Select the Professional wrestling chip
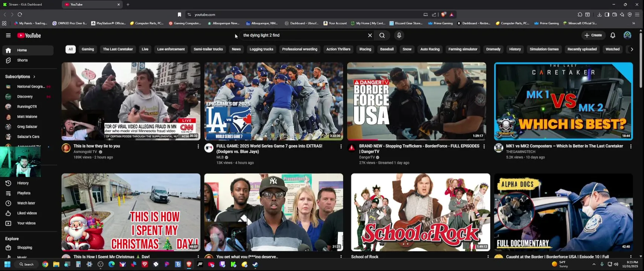644x271 pixels. coord(300,49)
